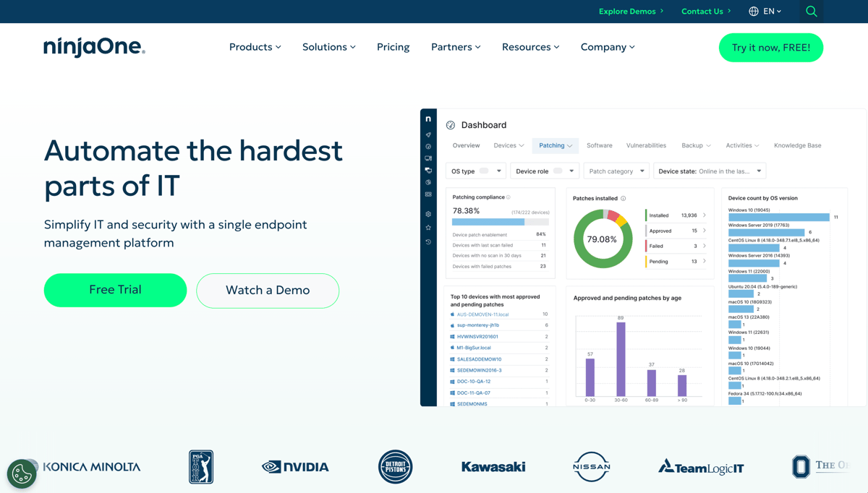The height and width of the screenshot is (493, 868).
Task: Expand the Device state filter
Action: [x=710, y=171]
